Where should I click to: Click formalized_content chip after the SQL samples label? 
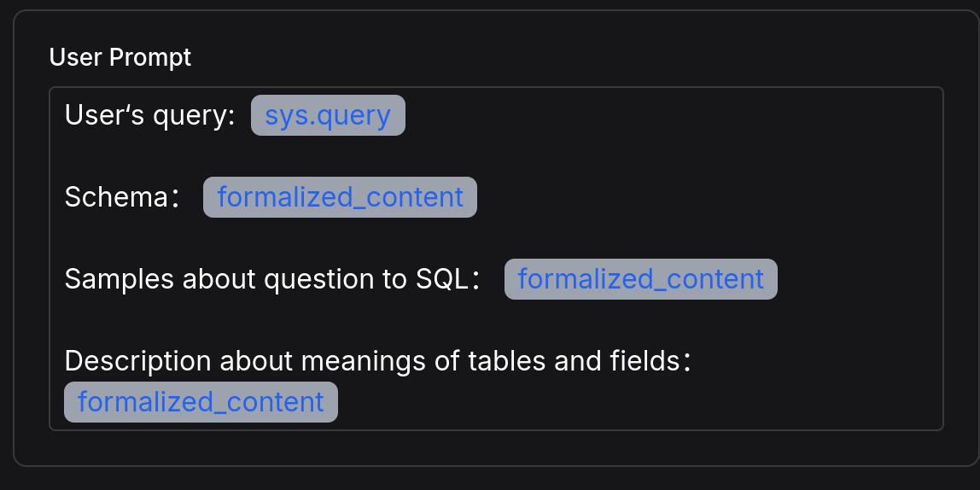point(640,279)
